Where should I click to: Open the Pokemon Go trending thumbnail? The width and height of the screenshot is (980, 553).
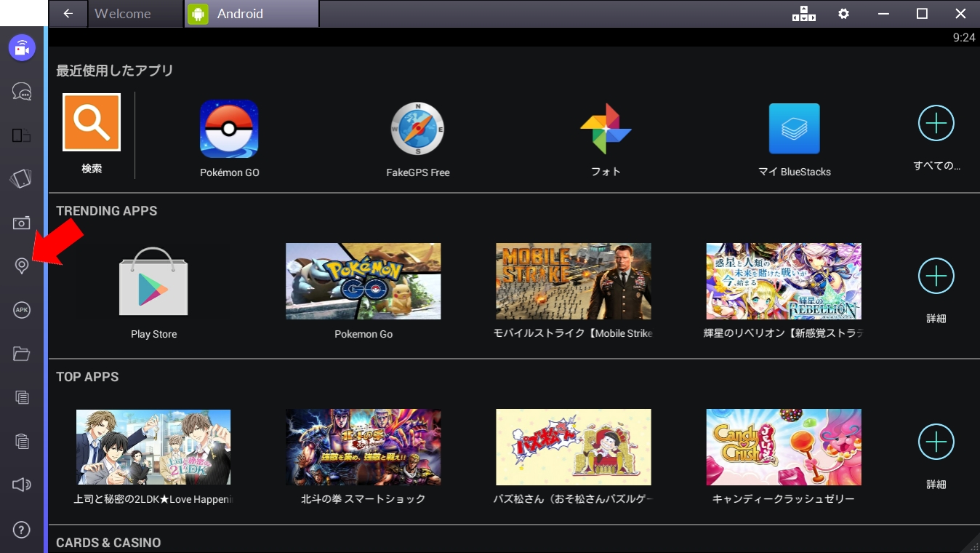click(x=364, y=281)
